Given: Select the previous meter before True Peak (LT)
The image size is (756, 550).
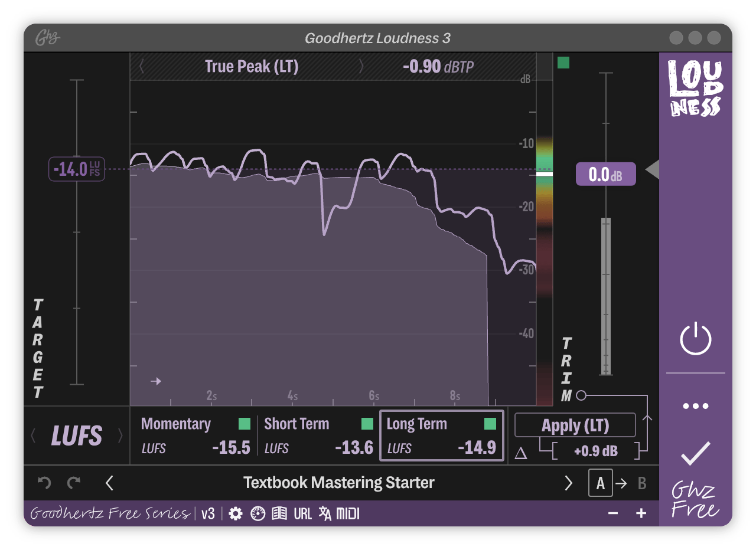Looking at the screenshot, I should 142,67.
